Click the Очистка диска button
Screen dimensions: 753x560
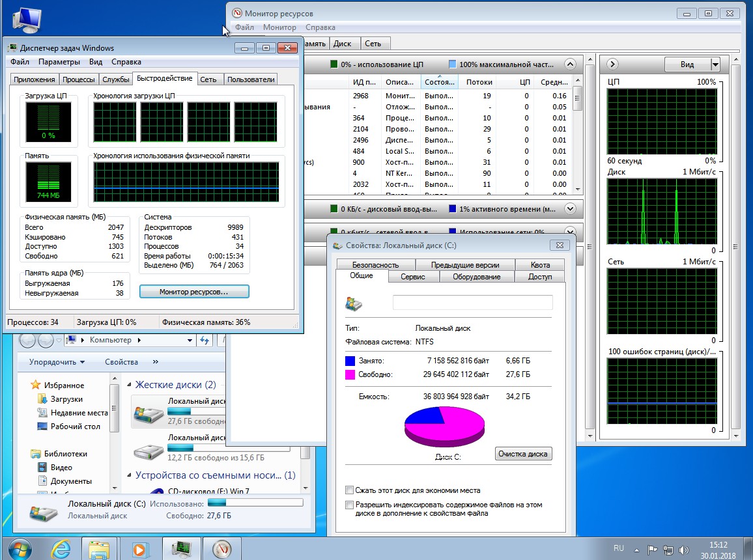[524, 454]
